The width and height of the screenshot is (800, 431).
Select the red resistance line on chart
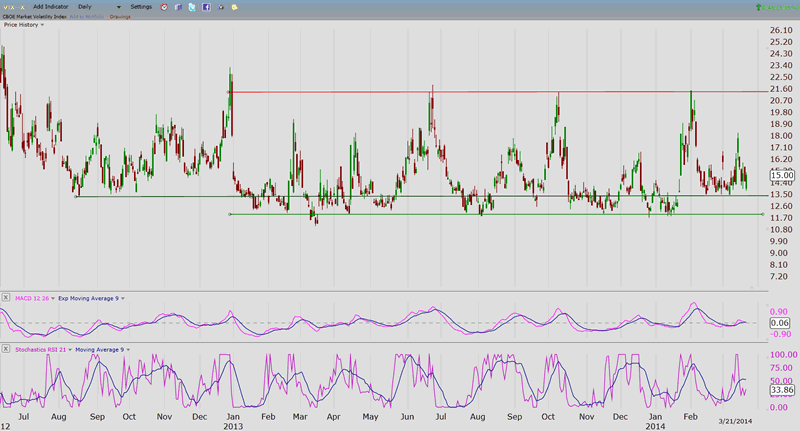coord(500,92)
